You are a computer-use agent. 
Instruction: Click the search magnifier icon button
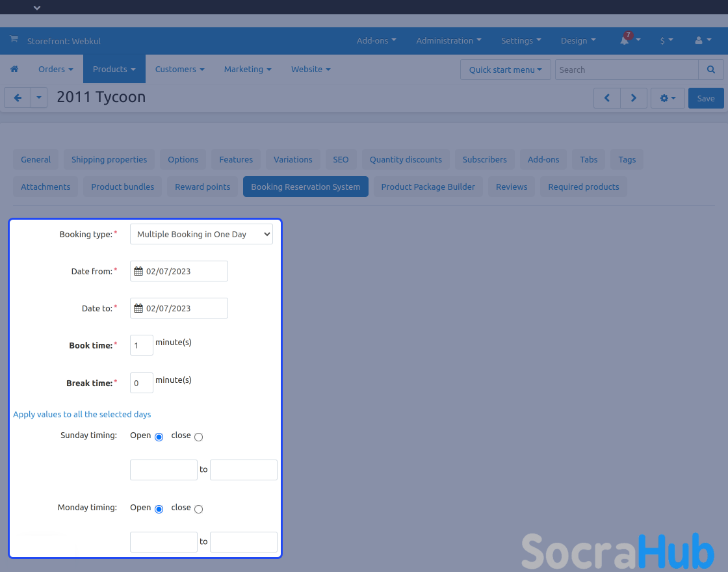711,70
